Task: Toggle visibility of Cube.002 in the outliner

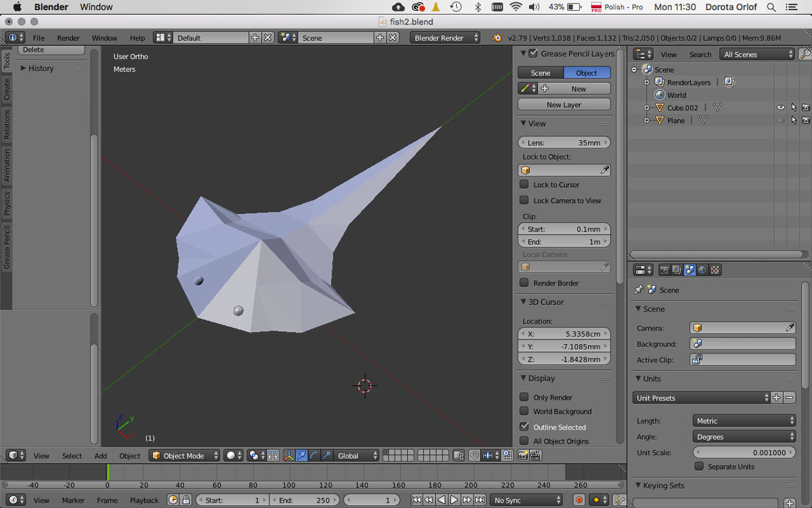Action: (x=780, y=107)
